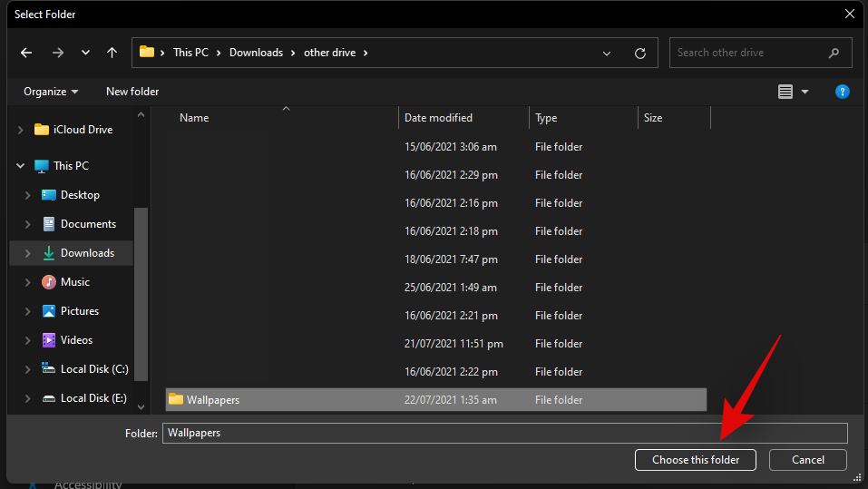This screenshot has width=868, height=489.
Task: Open Downloads in the navigation pane
Action: coord(87,253)
